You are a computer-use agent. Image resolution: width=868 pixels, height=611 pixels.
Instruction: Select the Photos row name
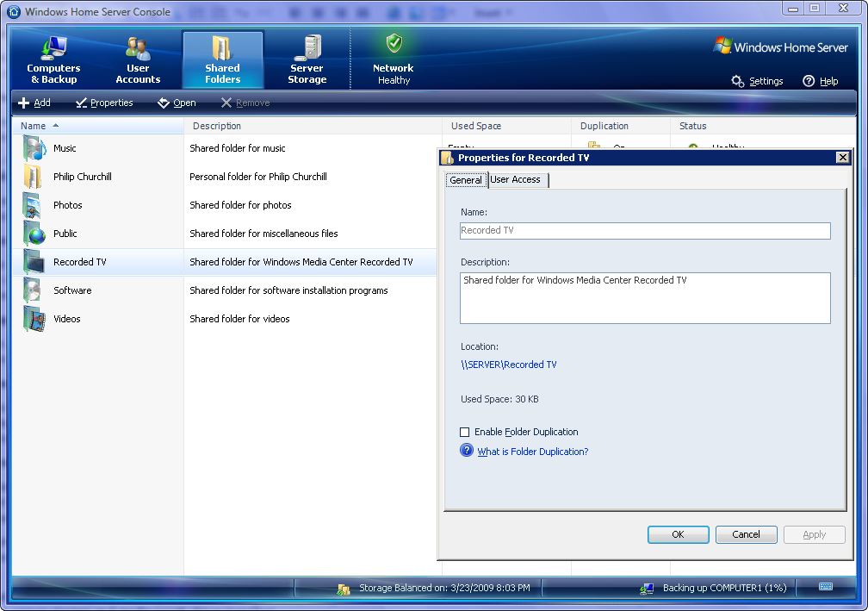(67, 205)
